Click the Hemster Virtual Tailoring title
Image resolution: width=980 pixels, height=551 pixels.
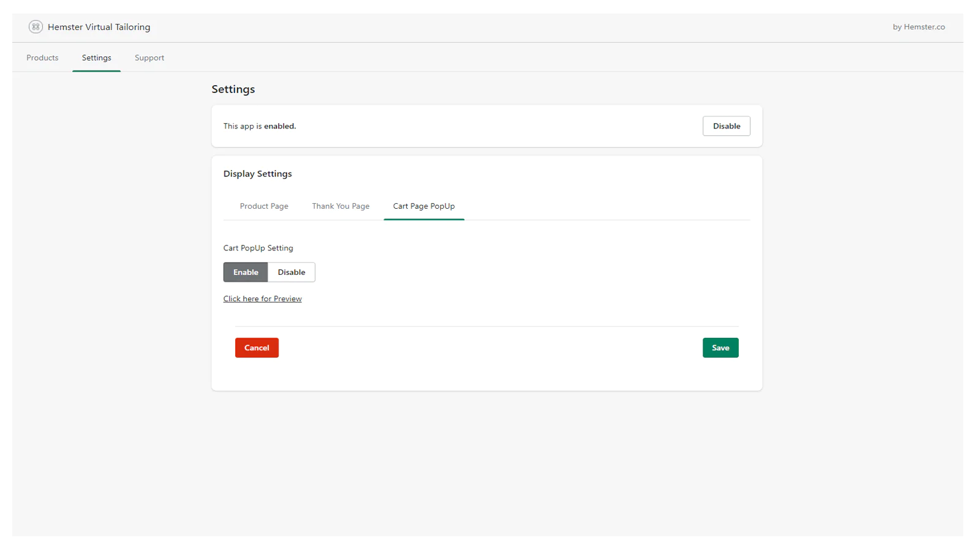coord(99,27)
